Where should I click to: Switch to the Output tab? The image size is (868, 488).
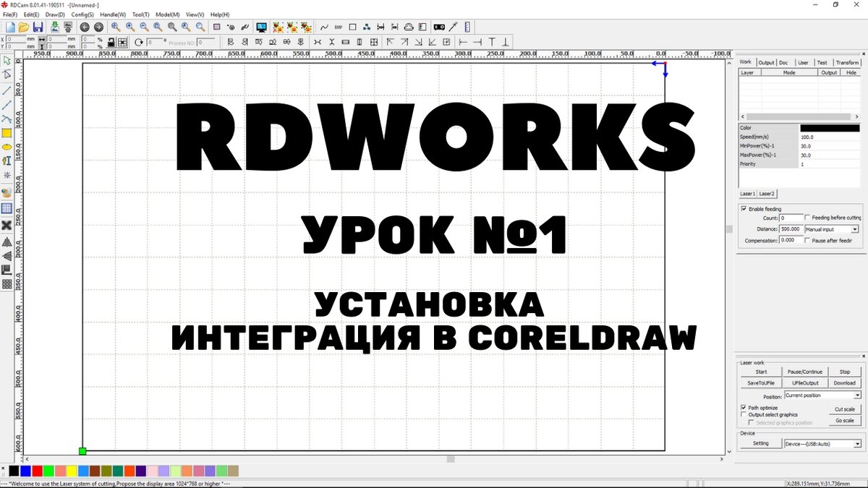(766, 63)
